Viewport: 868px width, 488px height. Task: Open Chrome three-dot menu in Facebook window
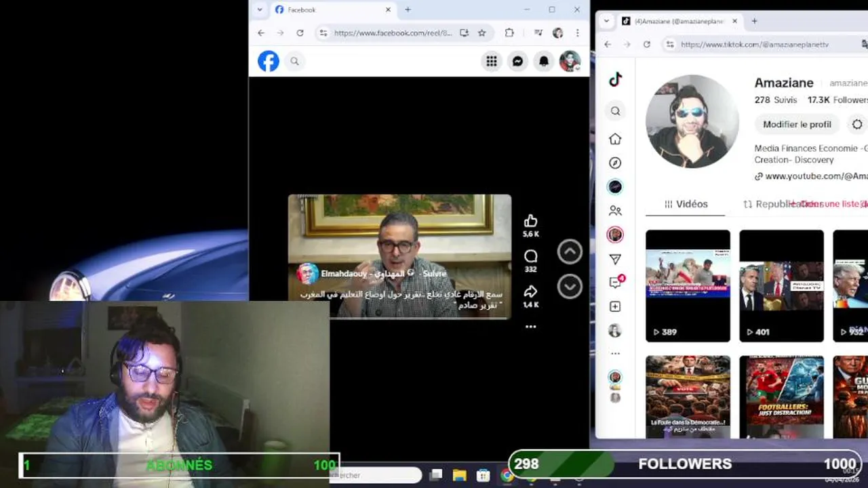click(x=577, y=33)
